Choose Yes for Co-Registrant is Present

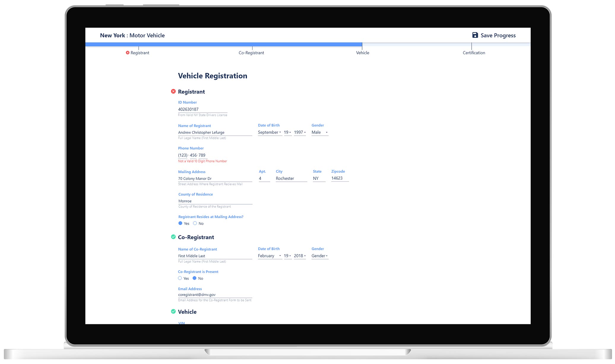click(x=180, y=278)
